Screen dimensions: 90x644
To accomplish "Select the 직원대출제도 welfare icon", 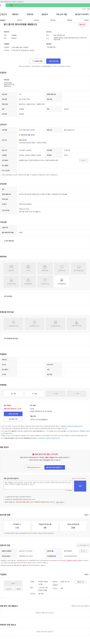I will pyautogui.click(x=28, y=282).
